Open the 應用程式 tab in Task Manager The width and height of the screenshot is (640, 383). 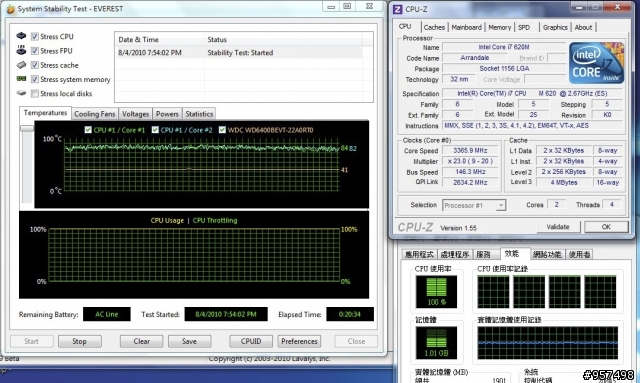click(x=419, y=254)
